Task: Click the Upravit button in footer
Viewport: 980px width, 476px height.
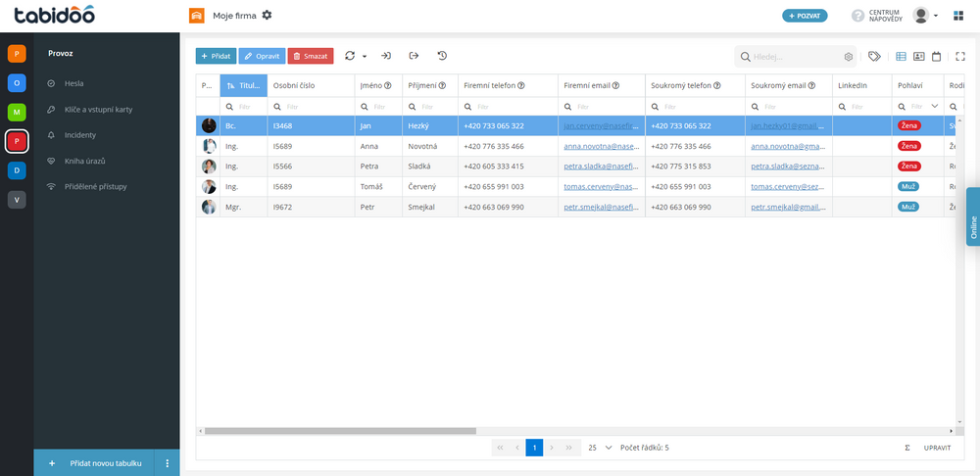Action: tap(938, 448)
